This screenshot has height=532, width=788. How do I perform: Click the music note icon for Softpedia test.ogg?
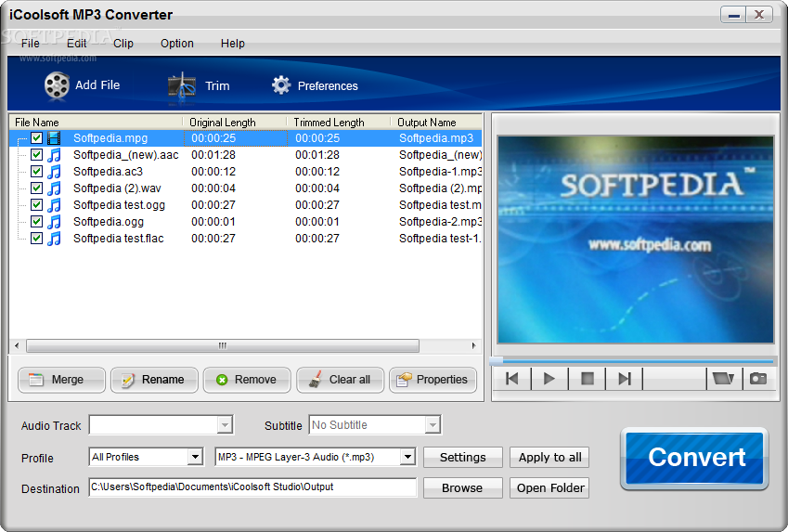54,204
